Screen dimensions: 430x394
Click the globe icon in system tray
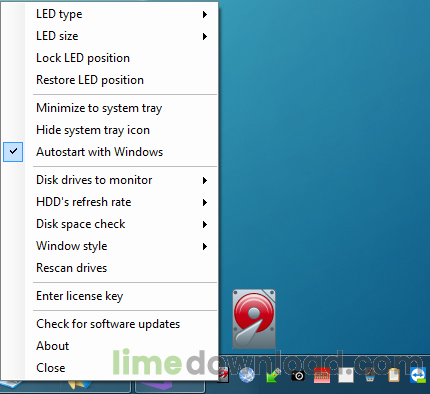[x=247, y=375]
